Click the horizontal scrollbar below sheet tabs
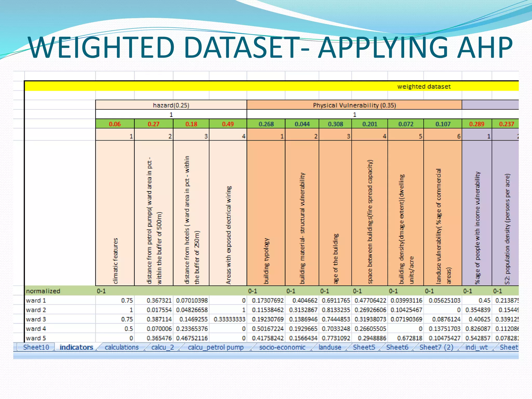The image size is (532, 399). tap(266, 355)
